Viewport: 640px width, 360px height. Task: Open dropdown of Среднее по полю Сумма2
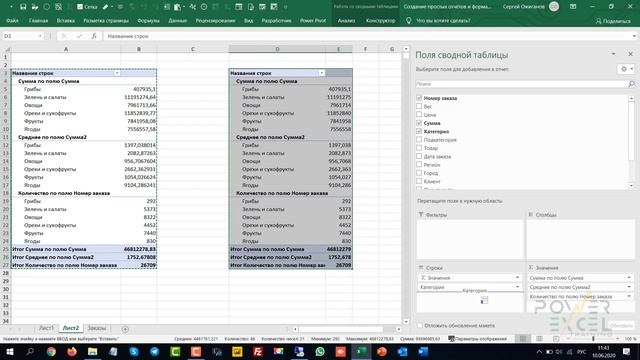click(x=629, y=287)
